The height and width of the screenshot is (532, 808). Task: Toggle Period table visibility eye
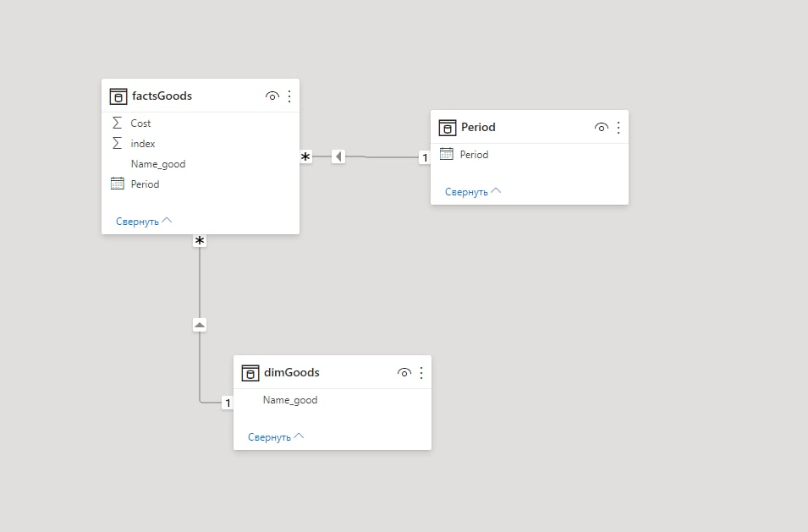(601, 128)
